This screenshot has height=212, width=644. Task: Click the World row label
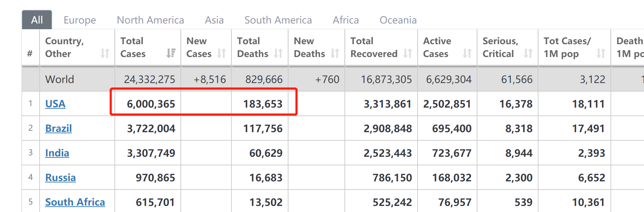click(60, 79)
